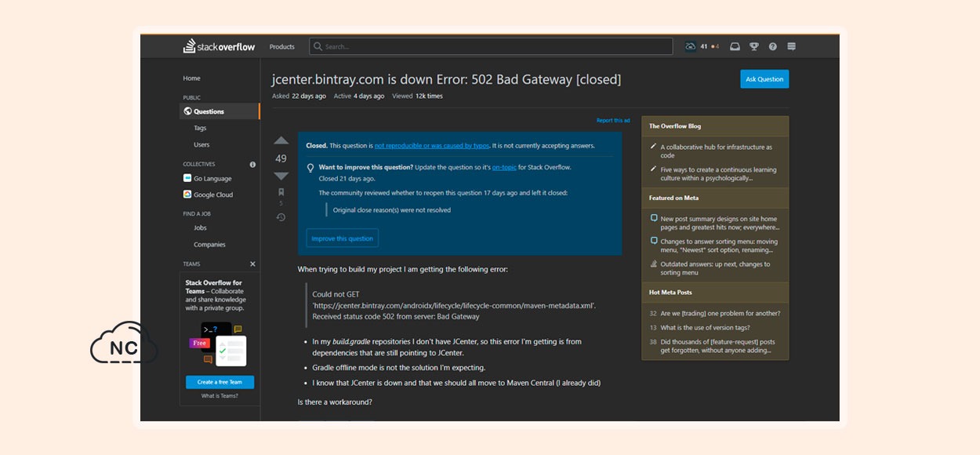Open the Google Cloud collective link
The height and width of the screenshot is (455, 980).
pos(213,195)
